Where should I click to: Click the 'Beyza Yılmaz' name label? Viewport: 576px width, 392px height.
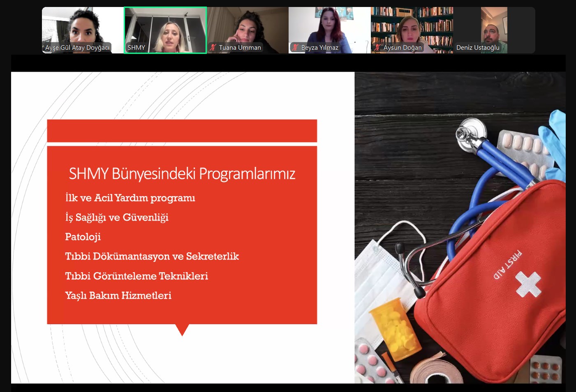click(320, 48)
